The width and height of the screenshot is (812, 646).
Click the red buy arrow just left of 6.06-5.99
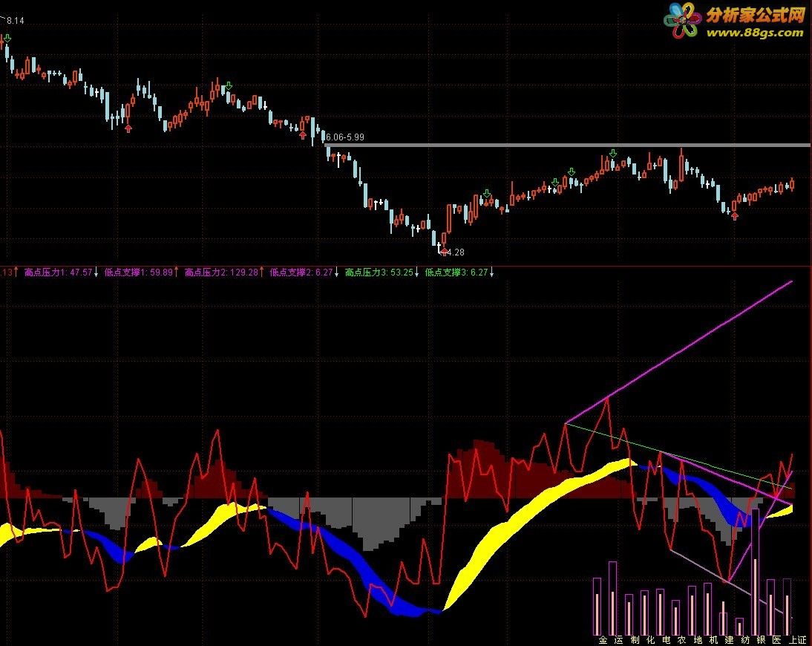pos(303,135)
